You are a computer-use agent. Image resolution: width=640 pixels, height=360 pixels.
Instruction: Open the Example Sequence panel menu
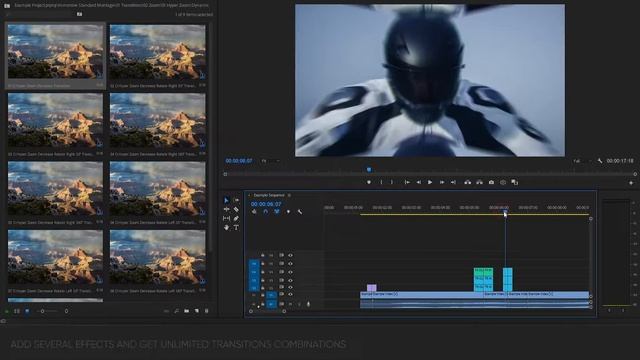(x=289, y=195)
